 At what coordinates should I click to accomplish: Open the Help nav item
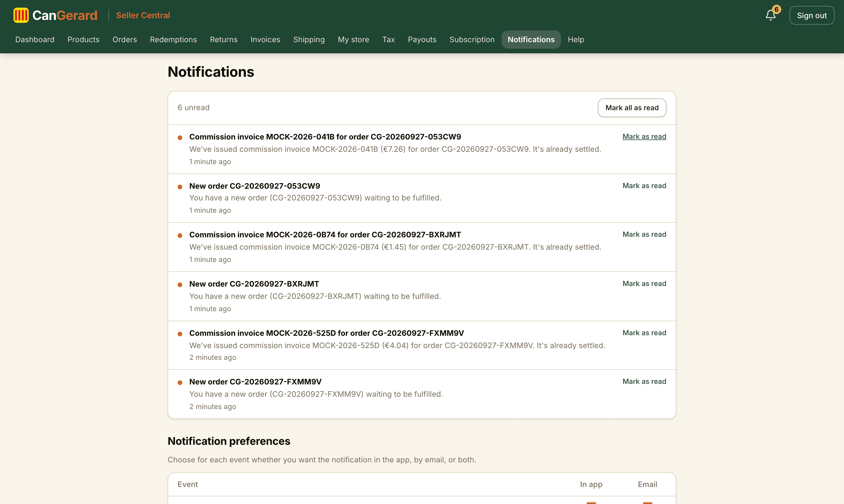pyautogui.click(x=576, y=39)
